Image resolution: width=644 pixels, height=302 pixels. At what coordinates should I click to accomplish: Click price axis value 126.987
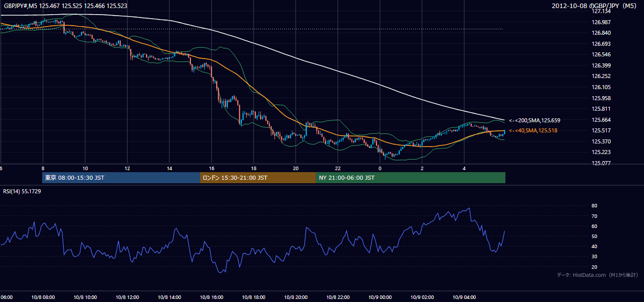click(602, 22)
